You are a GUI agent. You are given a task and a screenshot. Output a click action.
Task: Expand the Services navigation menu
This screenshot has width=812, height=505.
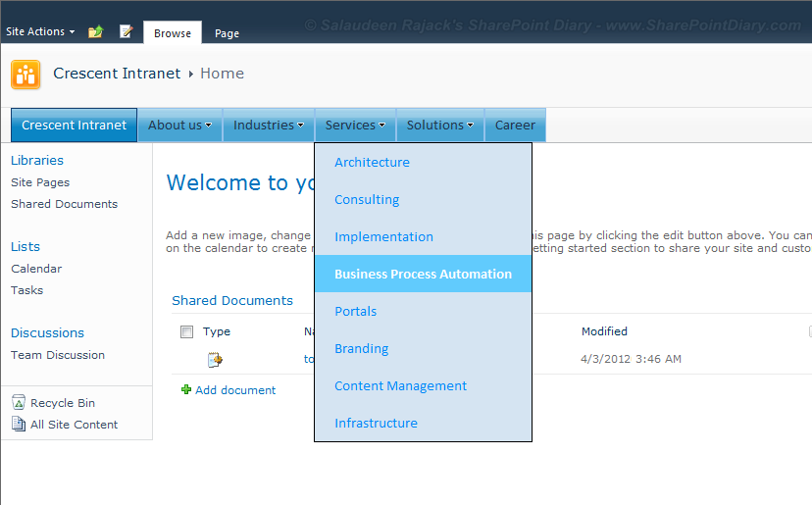pos(355,125)
